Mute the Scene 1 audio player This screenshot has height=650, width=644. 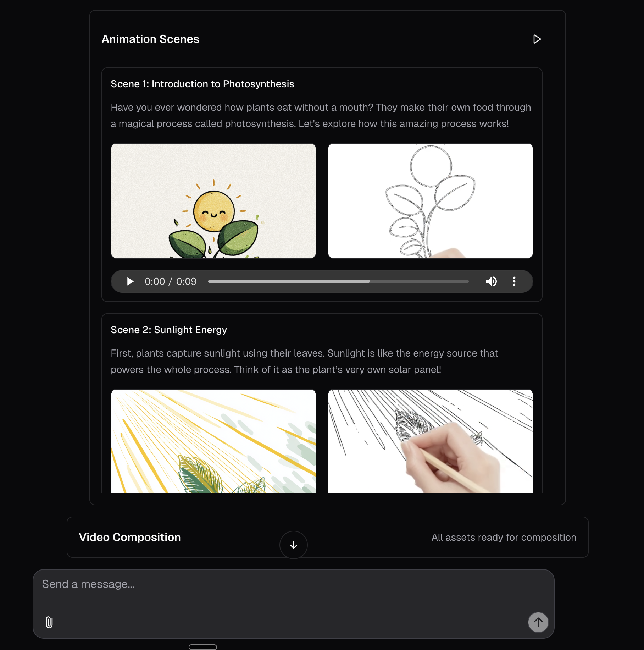[492, 281]
